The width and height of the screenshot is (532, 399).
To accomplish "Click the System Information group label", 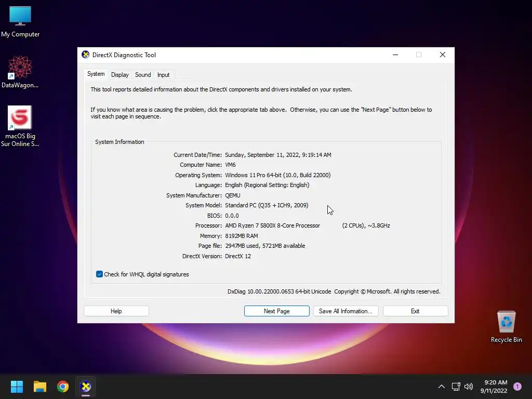I will point(119,142).
